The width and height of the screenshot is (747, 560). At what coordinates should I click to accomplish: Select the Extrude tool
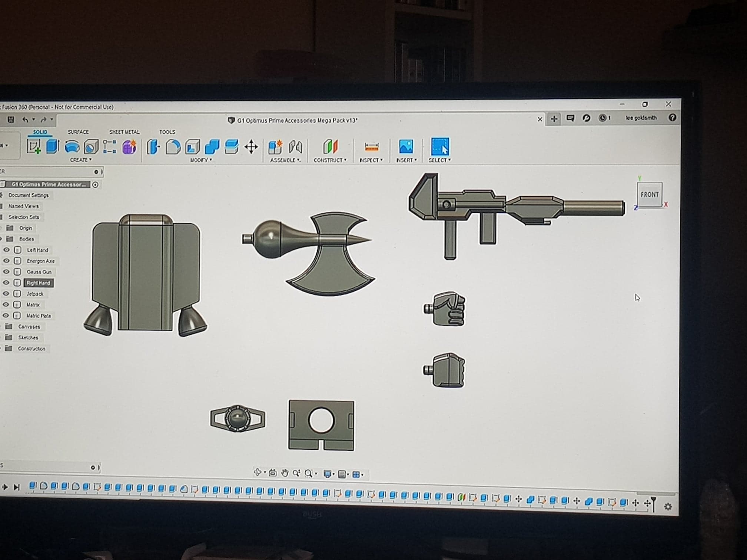(x=53, y=147)
